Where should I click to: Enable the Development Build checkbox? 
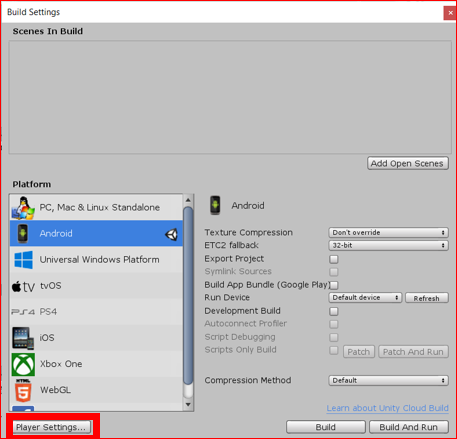tap(334, 311)
